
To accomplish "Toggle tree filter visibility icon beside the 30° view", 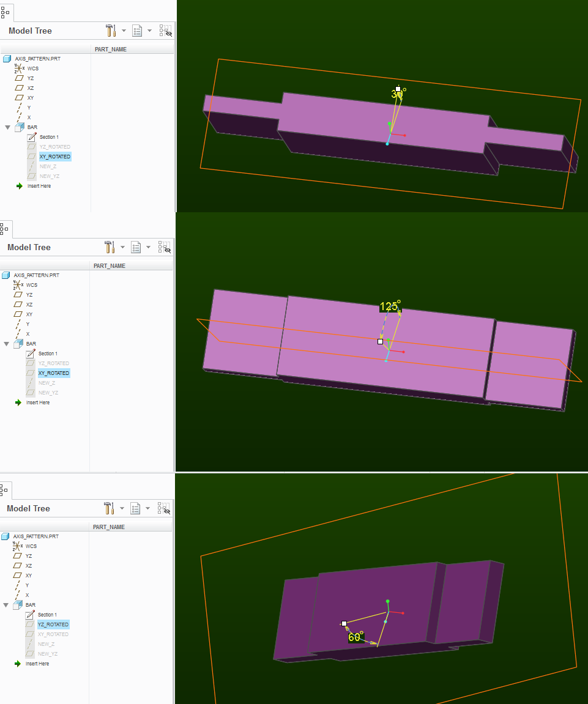I will [x=165, y=31].
